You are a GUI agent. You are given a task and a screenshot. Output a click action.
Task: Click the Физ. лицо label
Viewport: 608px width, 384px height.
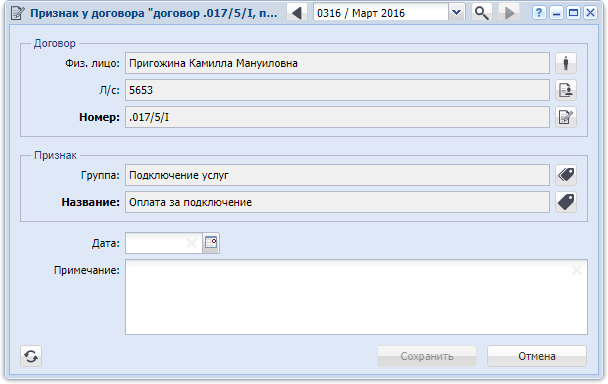pyautogui.click(x=92, y=63)
